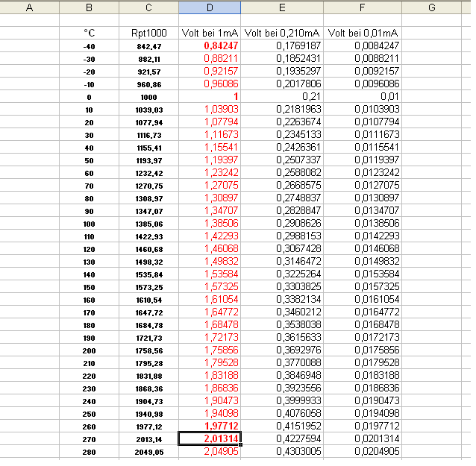Select red cell 1,64772

(x=210, y=312)
